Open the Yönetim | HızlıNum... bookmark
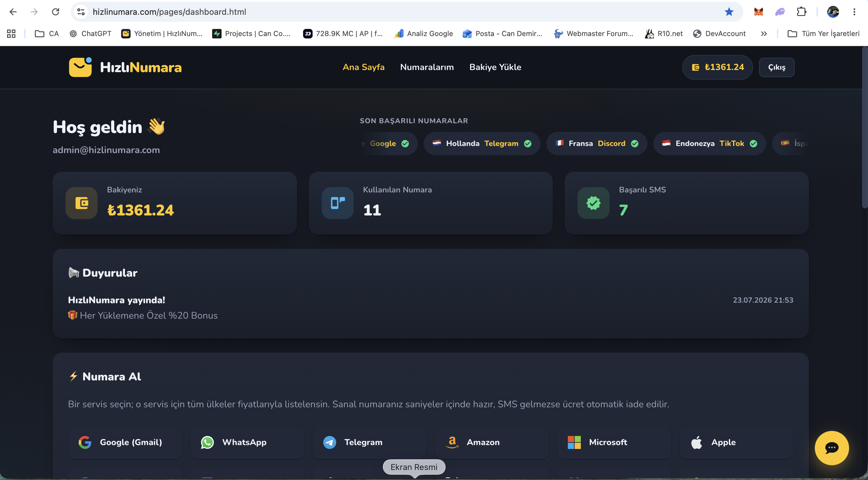Screen dimensions: 868x480 click(x=162, y=33)
